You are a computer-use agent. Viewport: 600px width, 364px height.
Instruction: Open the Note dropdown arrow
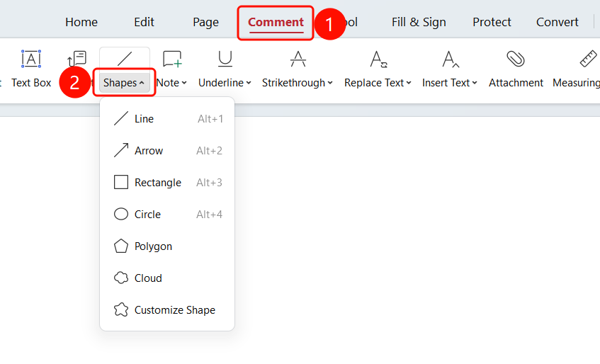[x=184, y=83]
